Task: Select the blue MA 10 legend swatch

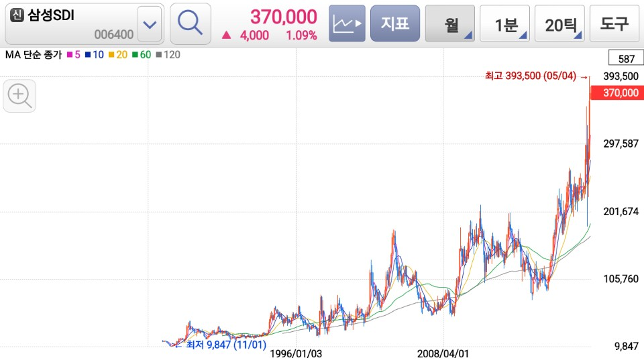Action: (88, 54)
